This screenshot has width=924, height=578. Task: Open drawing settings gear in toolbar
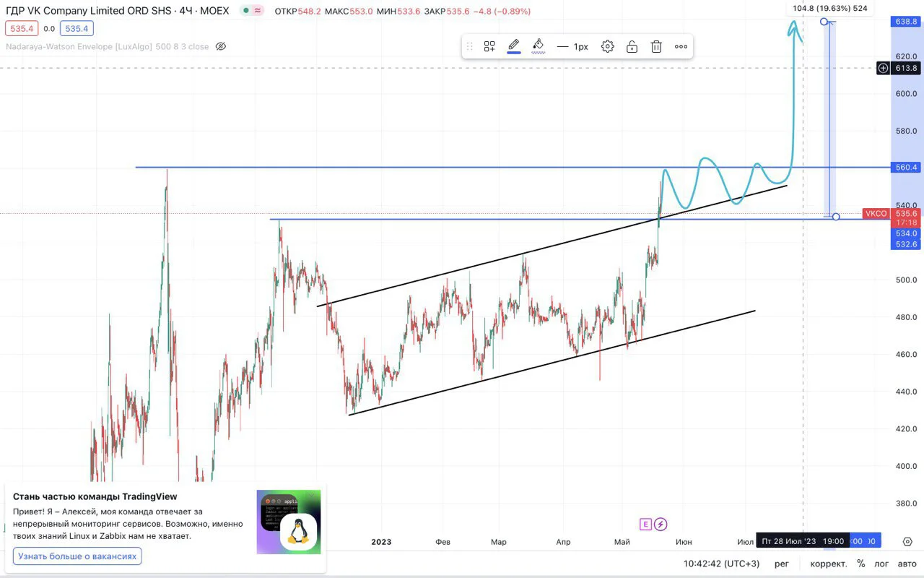coord(608,46)
